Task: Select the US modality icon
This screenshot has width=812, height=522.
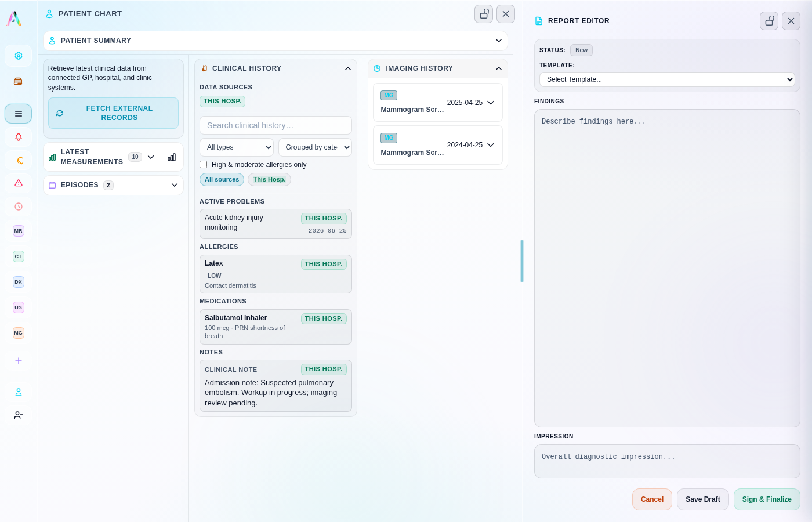Action: [x=19, y=307]
